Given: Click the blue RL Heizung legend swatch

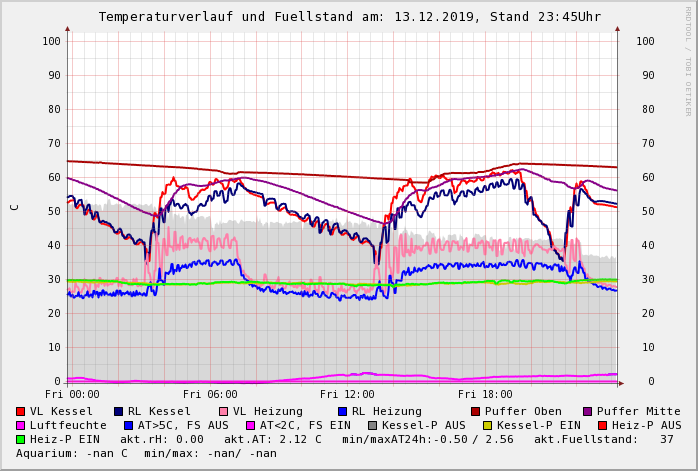Looking at the screenshot, I should point(343,411).
